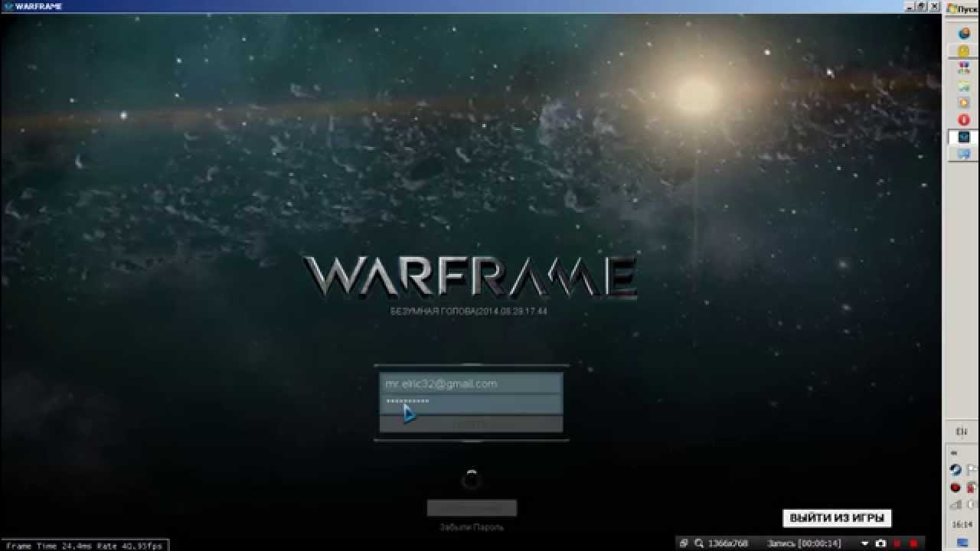Click the recorder window-mode icon
This screenshot has width=980, height=551.
(x=684, y=543)
